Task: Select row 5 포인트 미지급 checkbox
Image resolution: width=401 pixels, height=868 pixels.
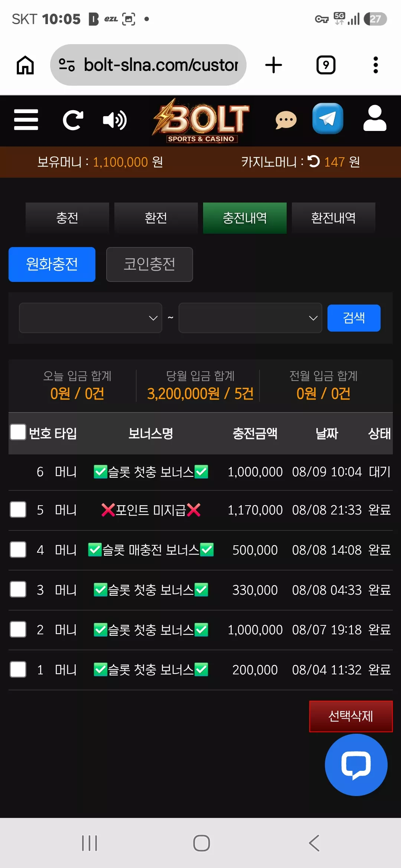Action: pyautogui.click(x=18, y=510)
